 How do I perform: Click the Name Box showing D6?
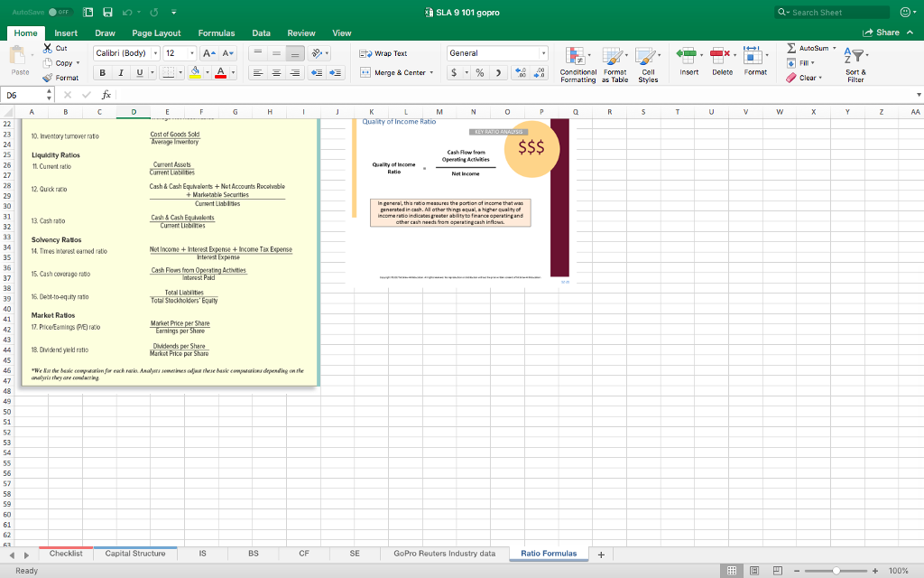coord(22,95)
